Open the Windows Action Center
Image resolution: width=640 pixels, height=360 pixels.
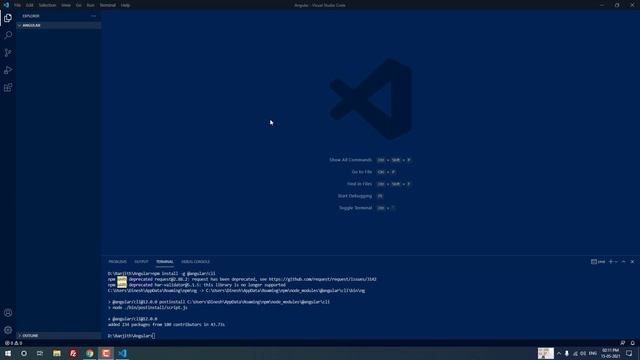[629, 353]
